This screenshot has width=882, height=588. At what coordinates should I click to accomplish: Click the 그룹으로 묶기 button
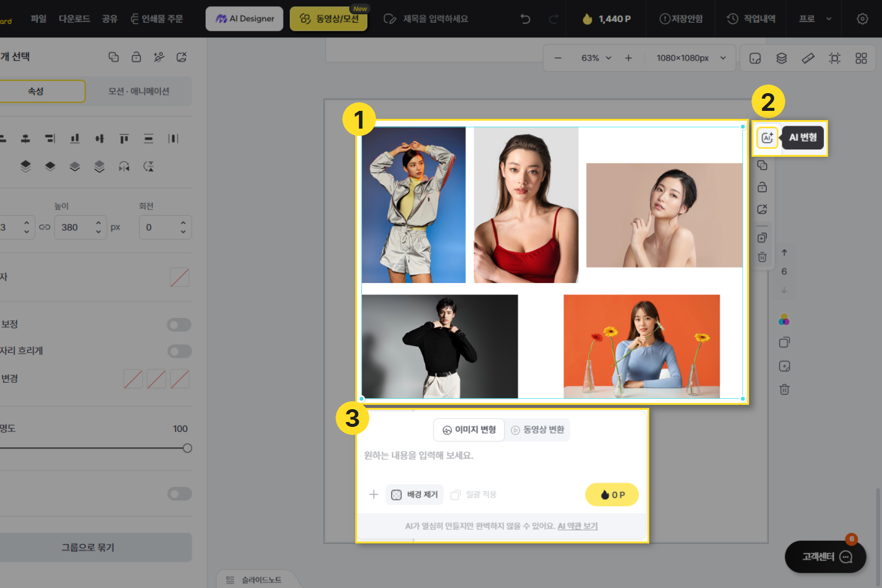click(x=88, y=548)
